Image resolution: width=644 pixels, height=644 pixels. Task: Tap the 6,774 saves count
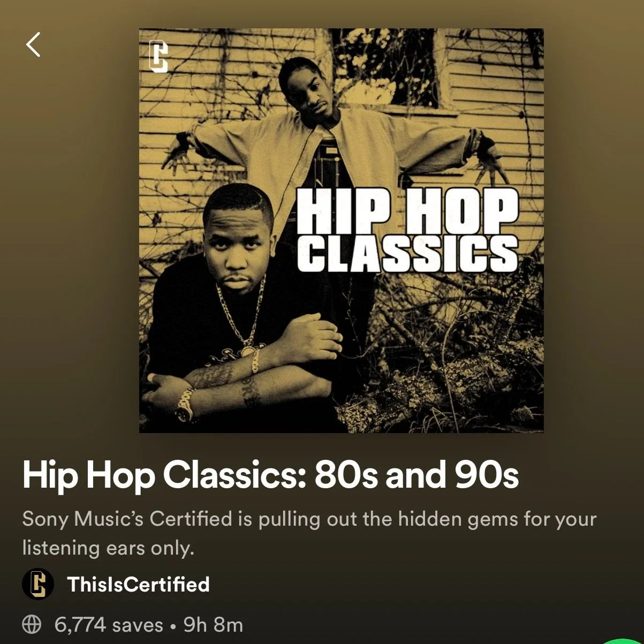point(109,625)
